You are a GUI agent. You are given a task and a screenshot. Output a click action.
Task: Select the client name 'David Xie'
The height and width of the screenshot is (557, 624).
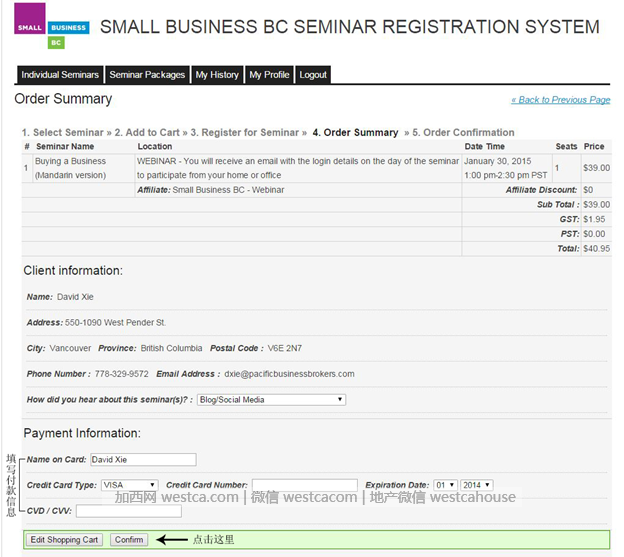click(x=75, y=297)
